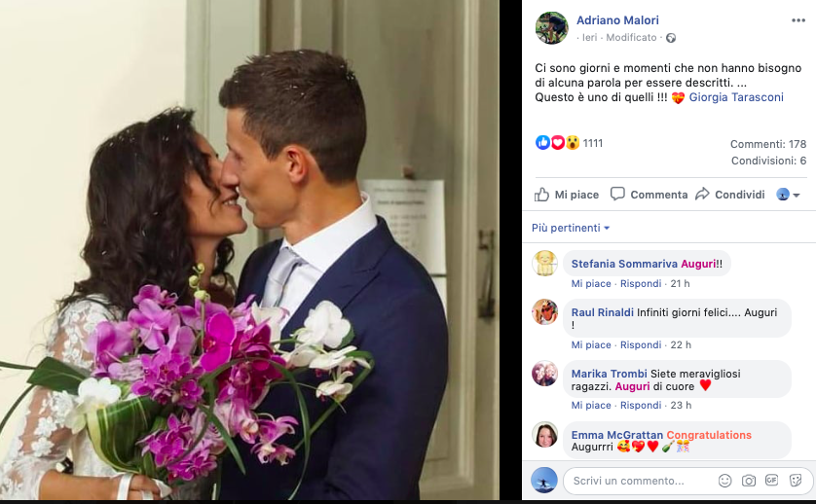View the Commenti: 178 list

[x=768, y=144]
